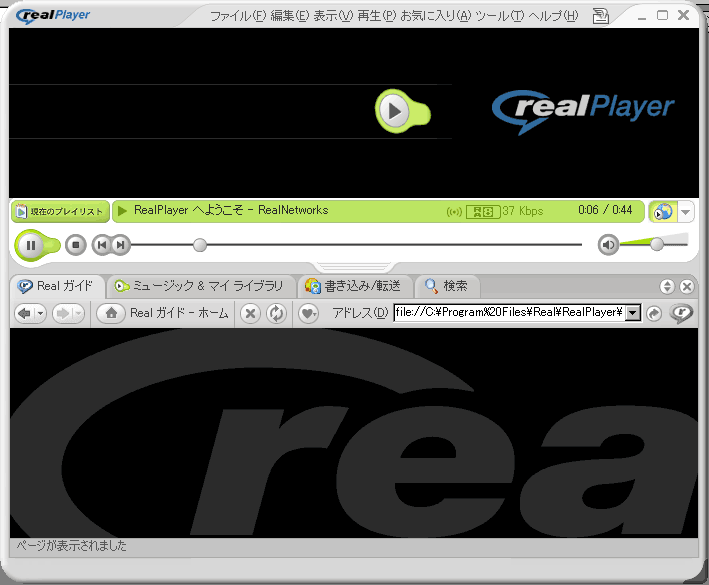The width and height of the screenshot is (709, 585).
Task: Minimize the RealPlayer window
Action: [642, 17]
